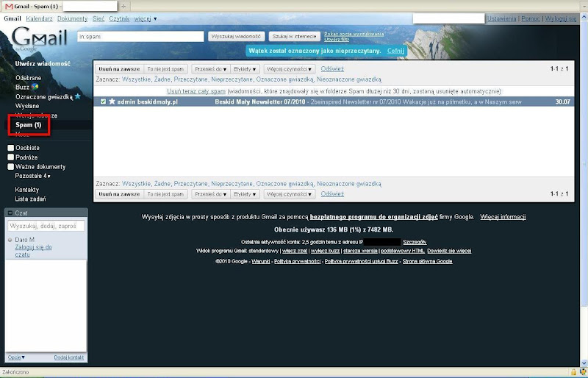Go to Odebrane folder
588x378 pixels.
point(29,78)
